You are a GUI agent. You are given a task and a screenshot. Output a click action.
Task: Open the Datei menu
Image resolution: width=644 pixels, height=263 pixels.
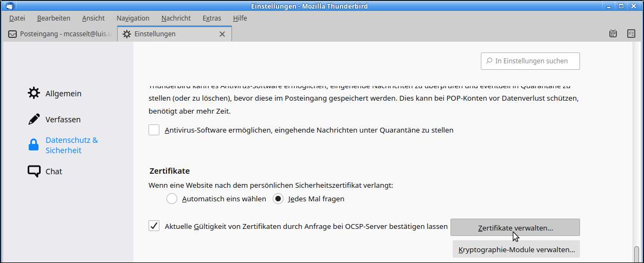(17, 18)
